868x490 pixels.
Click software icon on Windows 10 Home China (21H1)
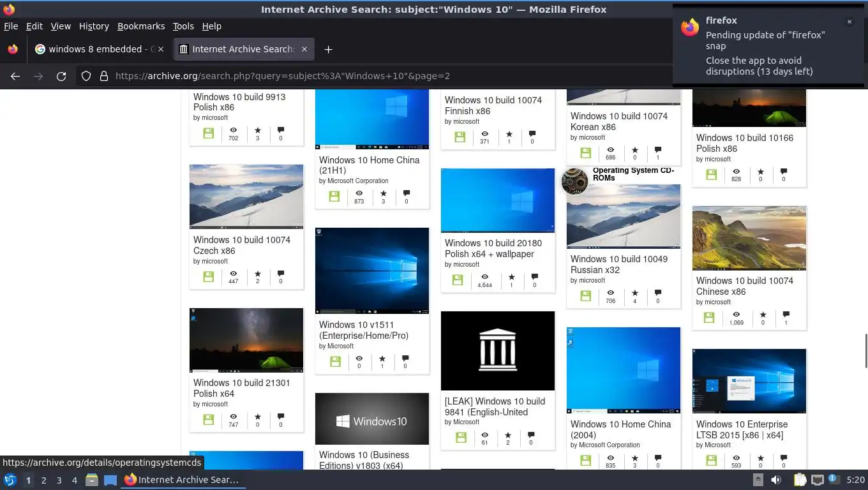334,197
